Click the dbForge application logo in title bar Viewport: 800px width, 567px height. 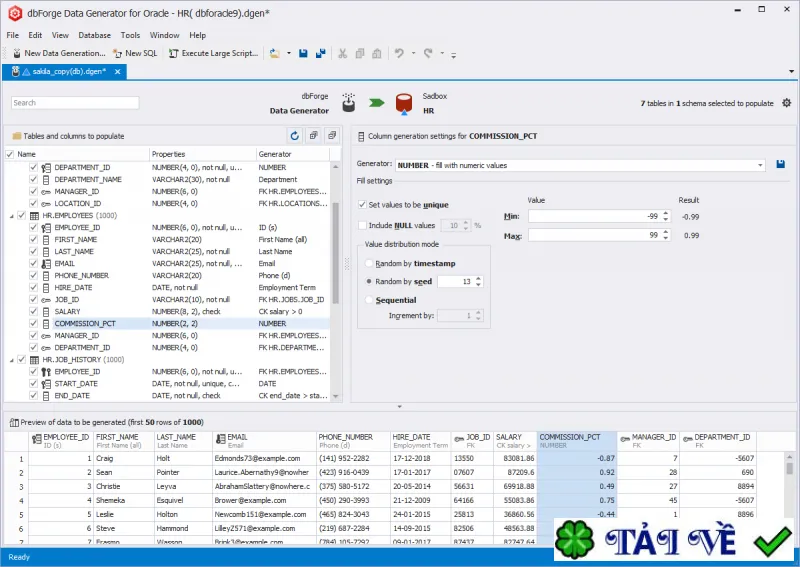pos(15,13)
